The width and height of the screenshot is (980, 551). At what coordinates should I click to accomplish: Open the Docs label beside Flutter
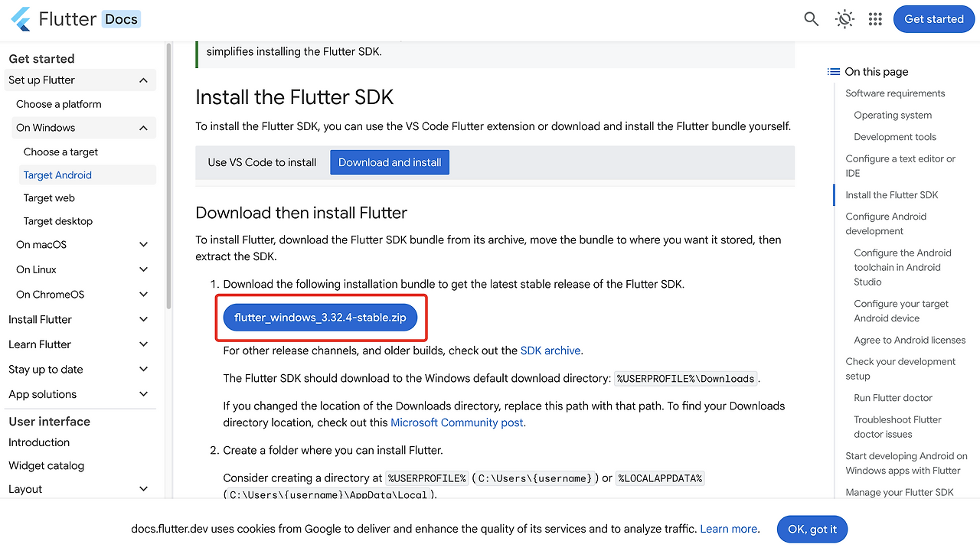pyautogui.click(x=121, y=19)
